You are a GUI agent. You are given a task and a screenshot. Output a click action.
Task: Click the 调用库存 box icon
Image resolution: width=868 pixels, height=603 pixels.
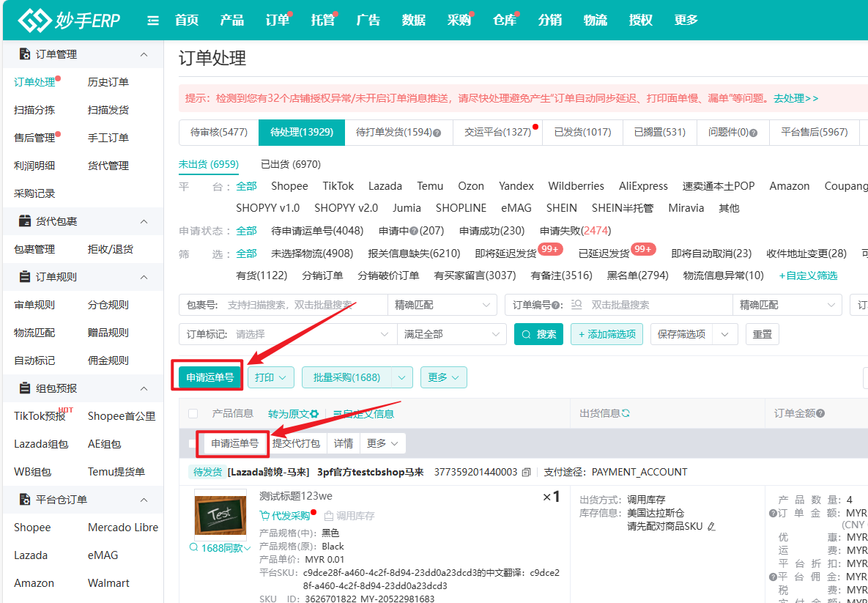click(x=328, y=516)
